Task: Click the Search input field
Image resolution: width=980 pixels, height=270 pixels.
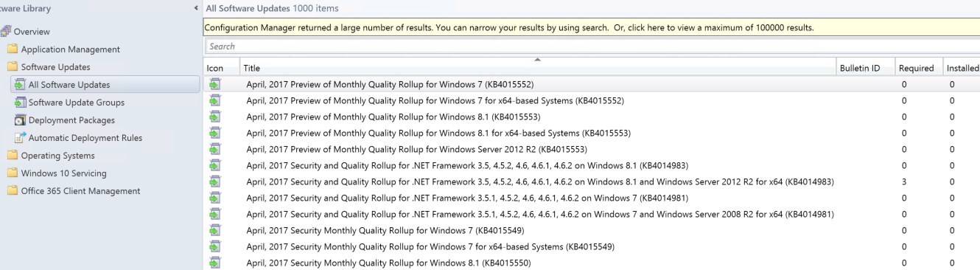Action: [592, 46]
